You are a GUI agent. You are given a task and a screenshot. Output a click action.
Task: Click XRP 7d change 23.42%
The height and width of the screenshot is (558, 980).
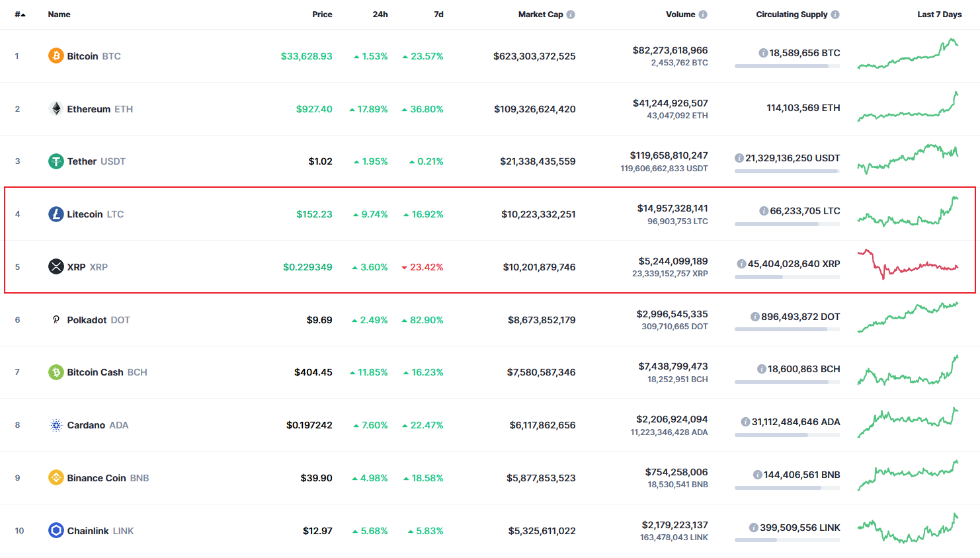tap(423, 267)
